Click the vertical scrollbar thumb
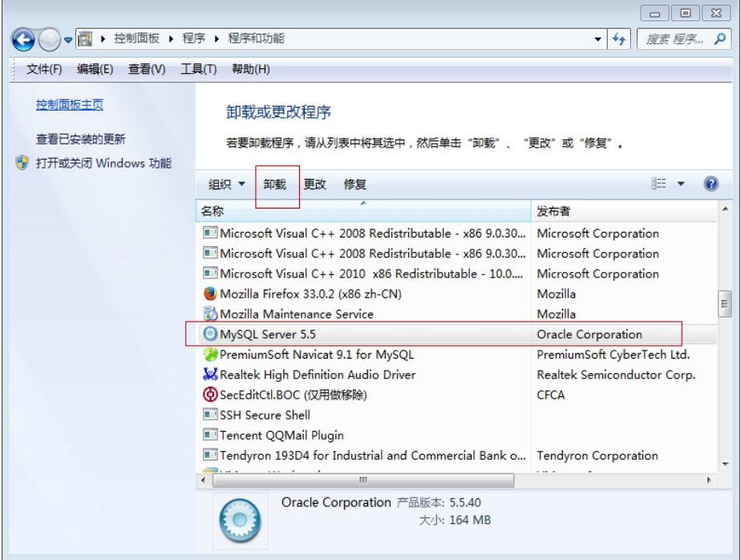741x560 pixels. click(x=724, y=304)
